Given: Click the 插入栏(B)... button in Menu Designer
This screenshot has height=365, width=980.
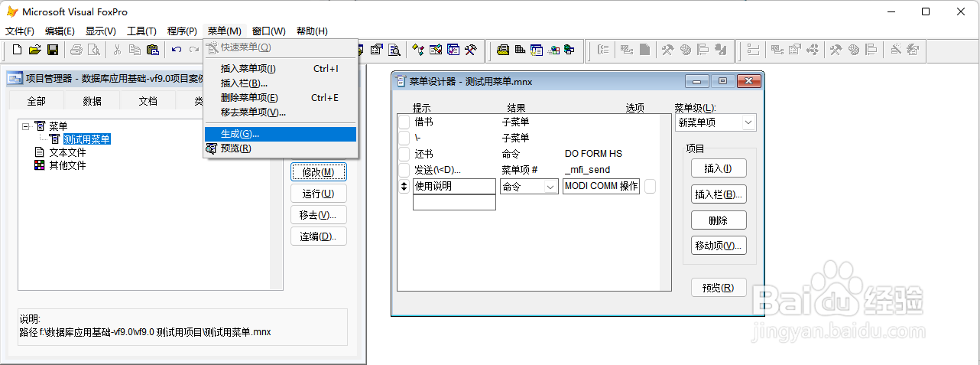Looking at the screenshot, I should 719,194.
